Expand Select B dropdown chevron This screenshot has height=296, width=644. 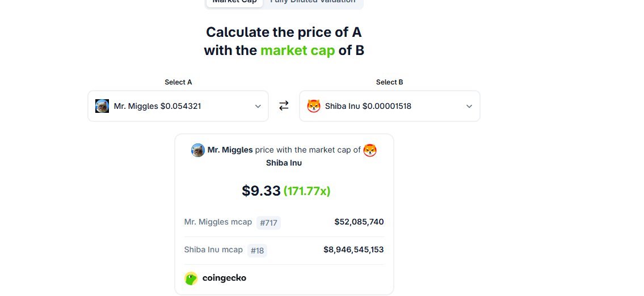point(469,107)
